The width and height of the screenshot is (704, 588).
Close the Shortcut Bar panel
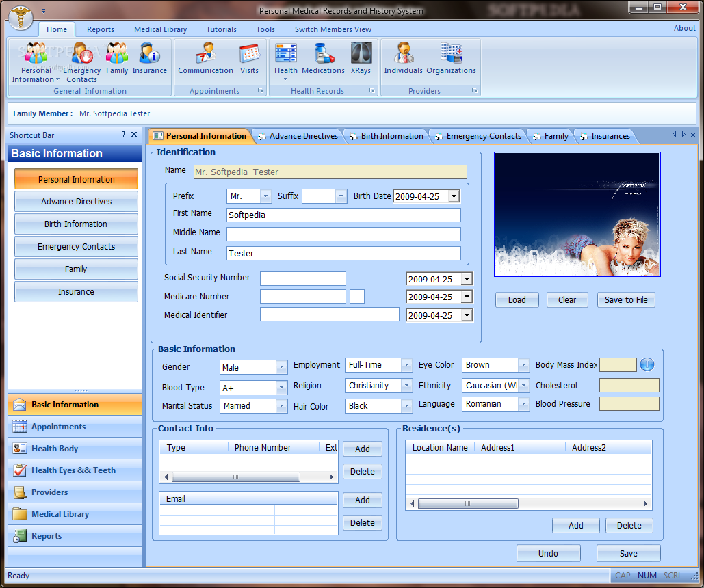(134, 134)
